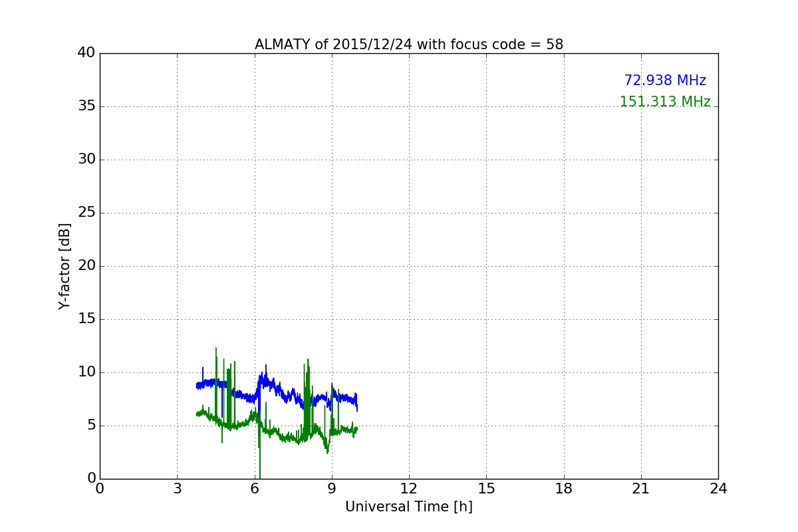The height and width of the screenshot is (532, 798).
Task: Click the Y-factor [dB] axis label
Action: pos(65,266)
